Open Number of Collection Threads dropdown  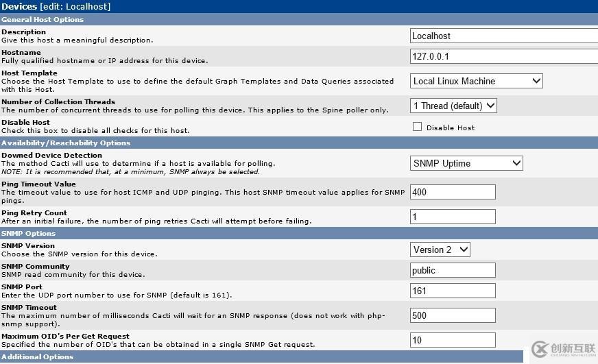(453, 106)
